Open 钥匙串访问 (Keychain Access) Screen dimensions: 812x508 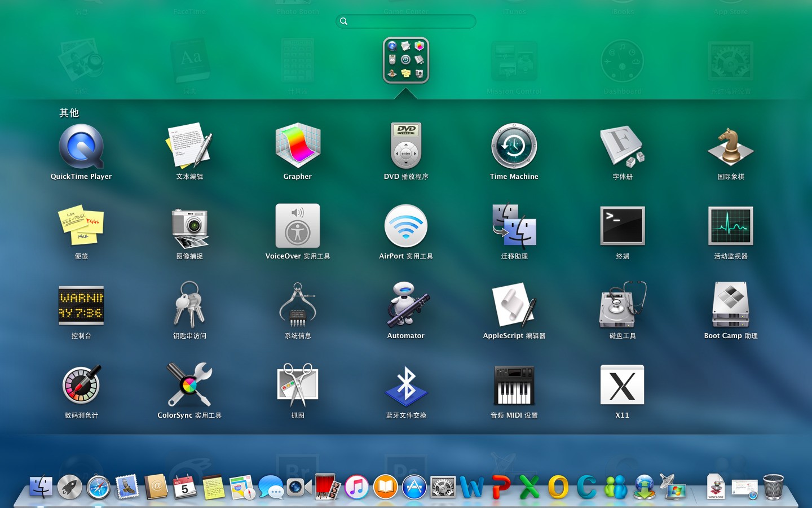tap(189, 306)
